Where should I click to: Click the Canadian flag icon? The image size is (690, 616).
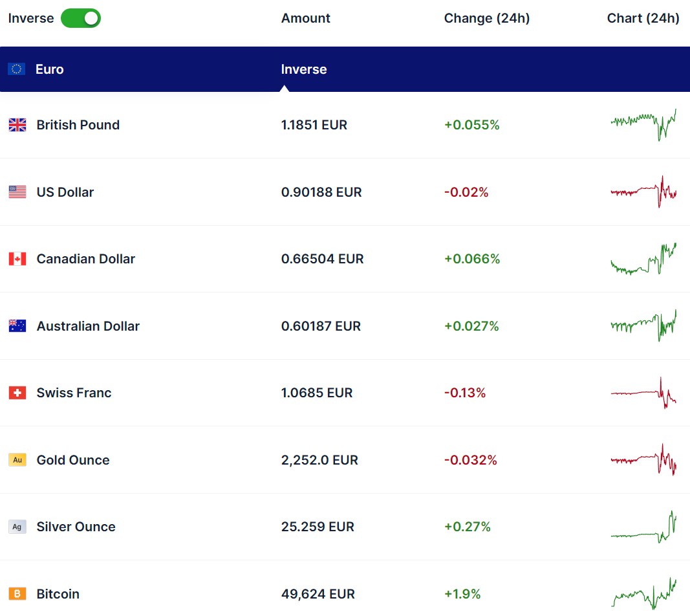click(17, 259)
